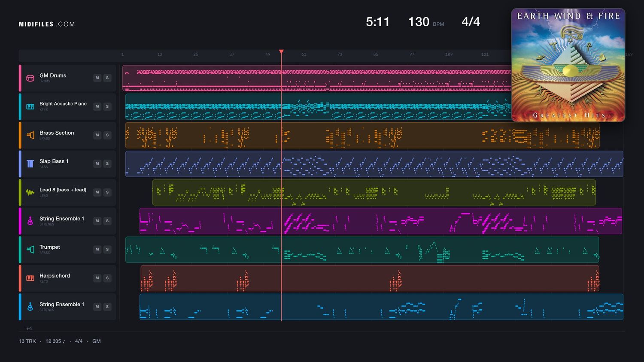Solo the GM Drums track
Image resolution: width=644 pixels, height=362 pixels.
click(107, 78)
